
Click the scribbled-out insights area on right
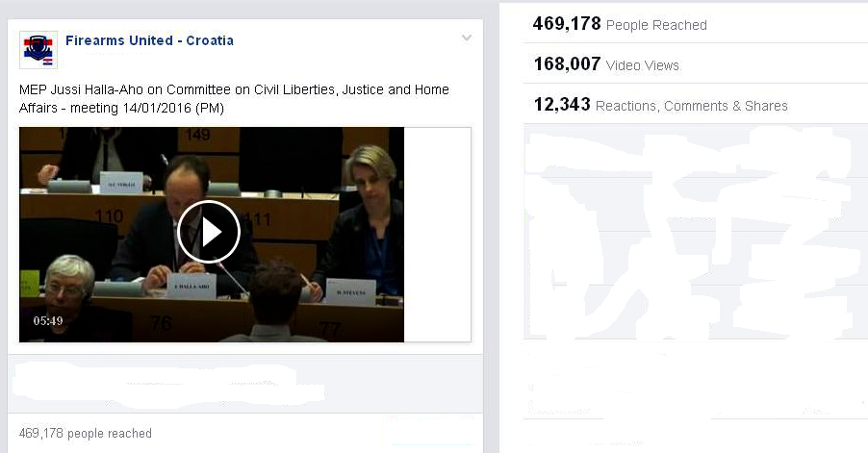point(692,233)
